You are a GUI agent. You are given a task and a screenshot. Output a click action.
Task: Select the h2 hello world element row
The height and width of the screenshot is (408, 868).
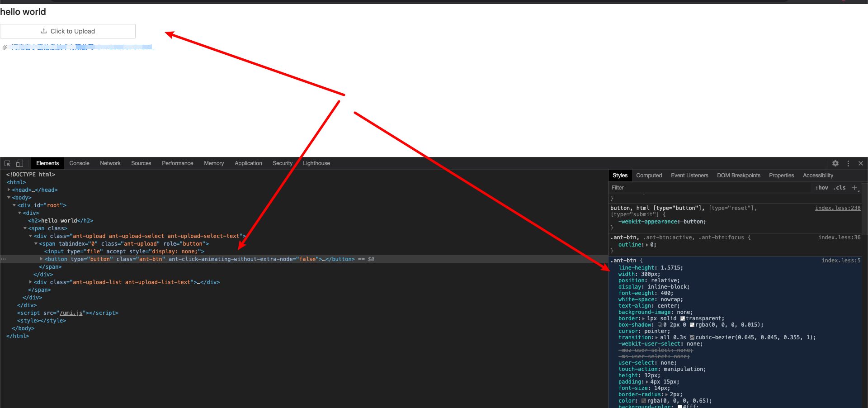pyautogui.click(x=61, y=221)
